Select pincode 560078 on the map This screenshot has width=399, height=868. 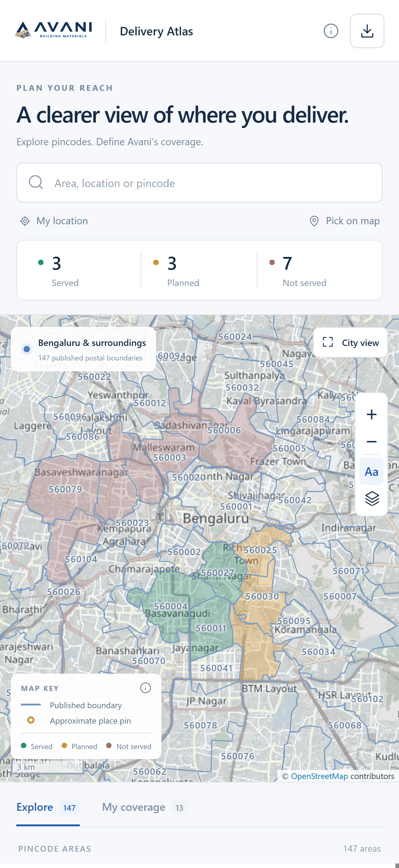point(200,725)
